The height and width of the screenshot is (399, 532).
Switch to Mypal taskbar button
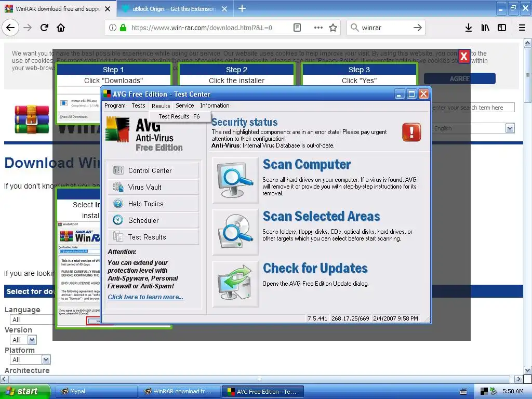click(x=96, y=391)
